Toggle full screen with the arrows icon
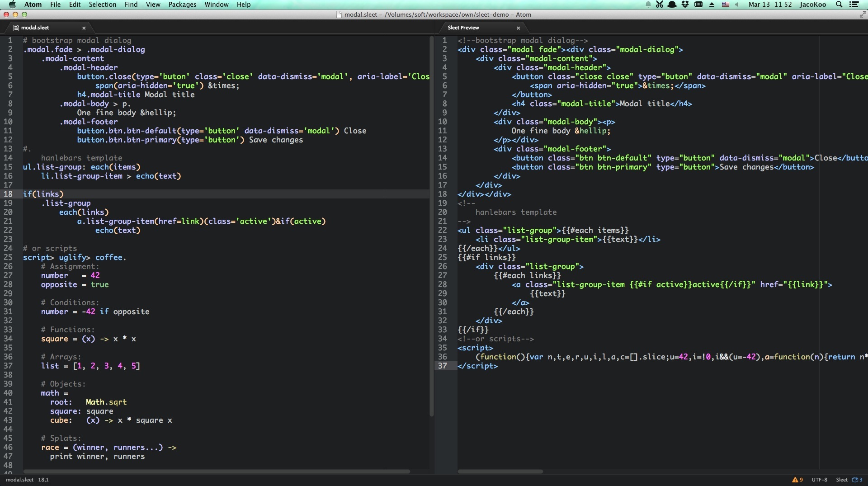The image size is (868, 486). pyautogui.click(x=862, y=14)
